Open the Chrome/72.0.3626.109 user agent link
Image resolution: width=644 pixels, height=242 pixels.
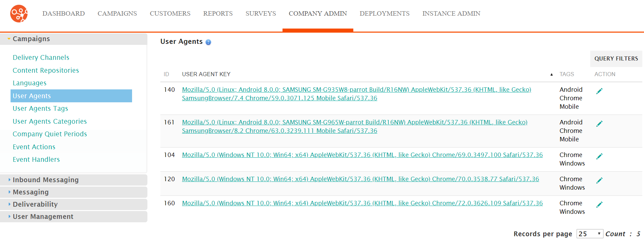363,203
